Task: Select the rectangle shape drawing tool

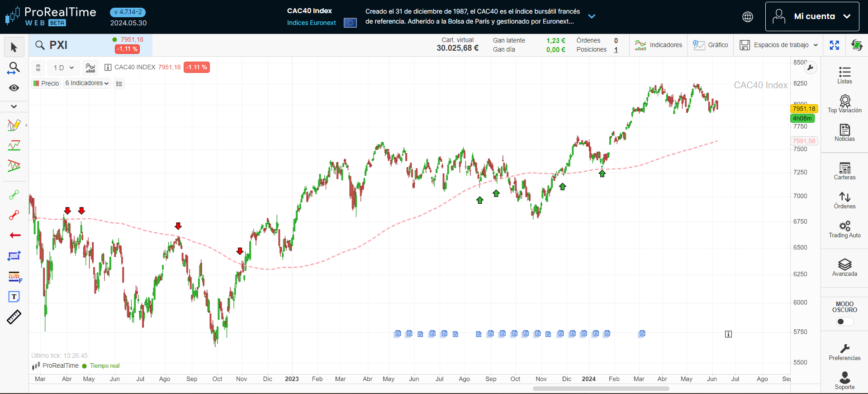Action: point(14,256)
